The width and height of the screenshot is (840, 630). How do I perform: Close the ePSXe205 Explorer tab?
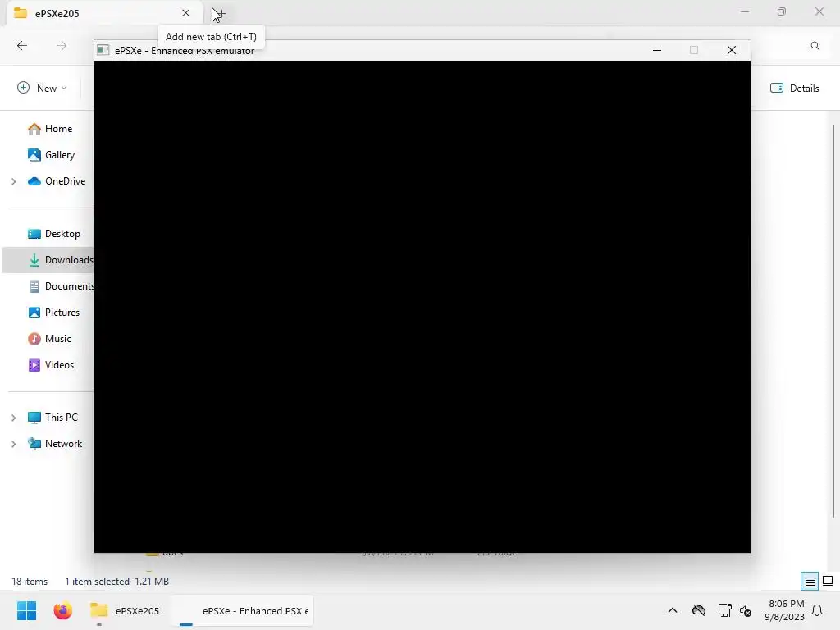click(x=186, y=13)
